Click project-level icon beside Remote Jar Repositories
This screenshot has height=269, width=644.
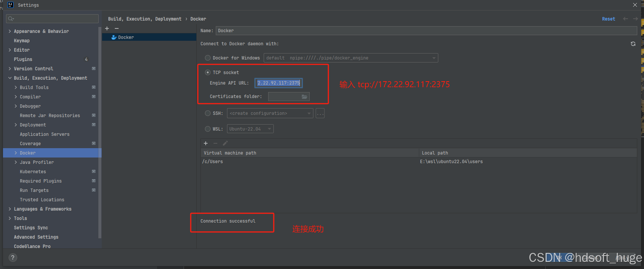[93, 116]
